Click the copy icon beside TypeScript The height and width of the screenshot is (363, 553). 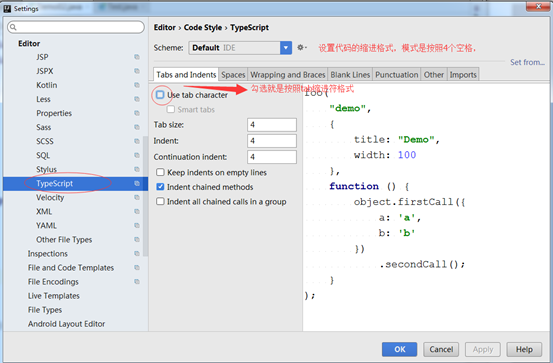pos(137,183)
